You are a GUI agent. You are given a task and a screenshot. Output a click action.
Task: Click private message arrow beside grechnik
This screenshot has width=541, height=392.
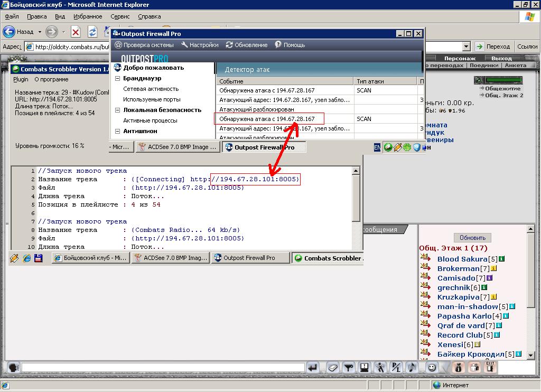426,287
